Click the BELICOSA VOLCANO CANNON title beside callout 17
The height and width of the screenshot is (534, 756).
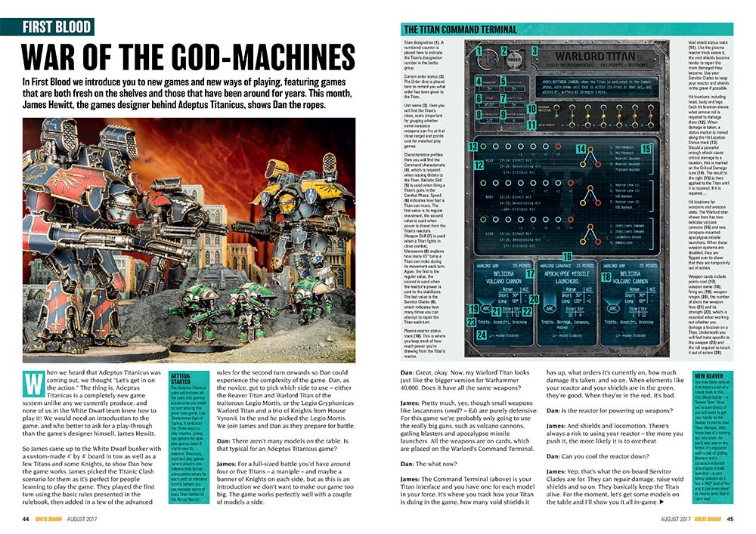click(x=503, y=277)
